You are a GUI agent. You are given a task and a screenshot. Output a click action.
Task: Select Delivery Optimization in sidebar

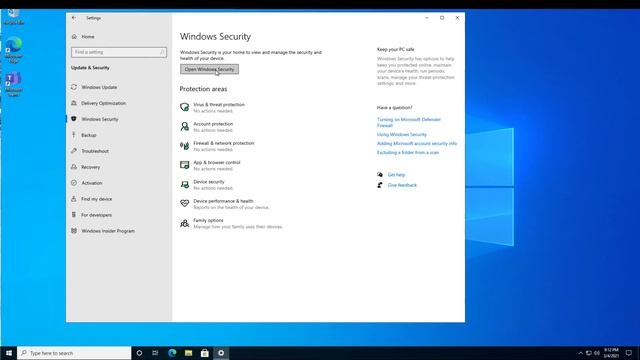tap(103, 103)
